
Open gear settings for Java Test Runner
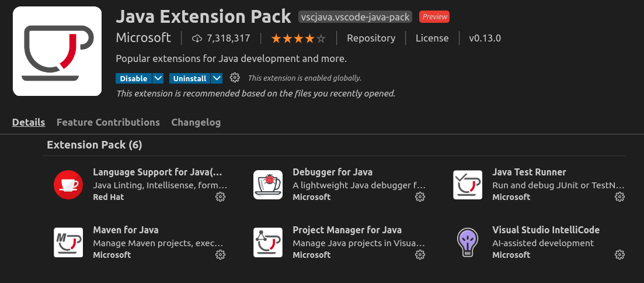tap(619, 196)
